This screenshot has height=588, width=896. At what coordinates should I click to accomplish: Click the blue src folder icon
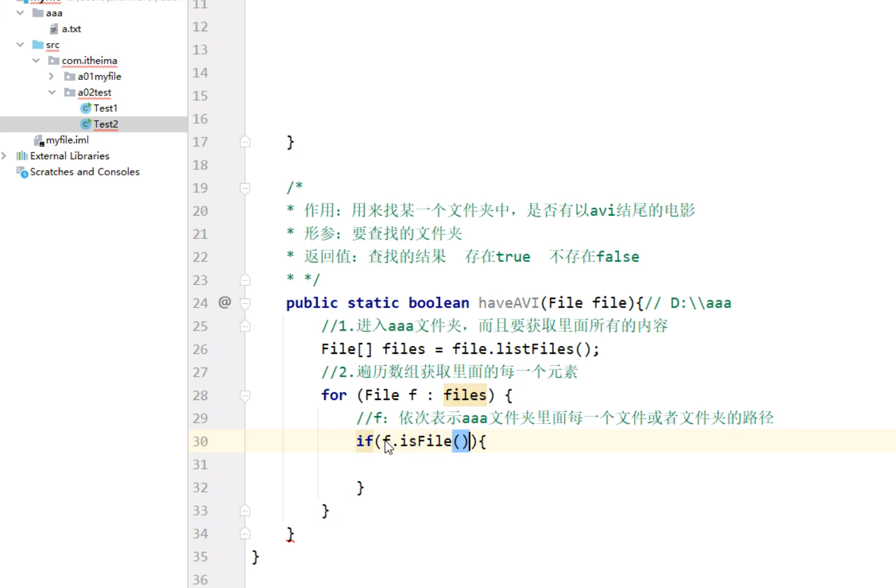[x=38, y=44]
